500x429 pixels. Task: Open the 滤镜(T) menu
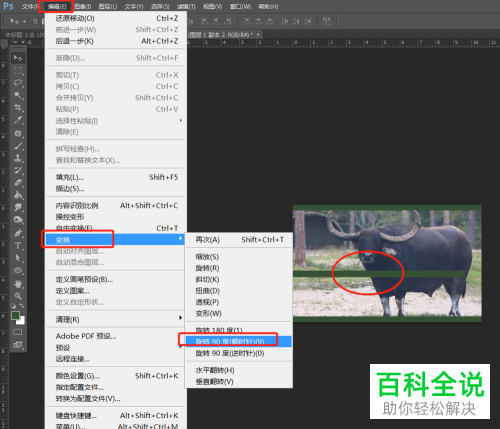tap(186, 7)
